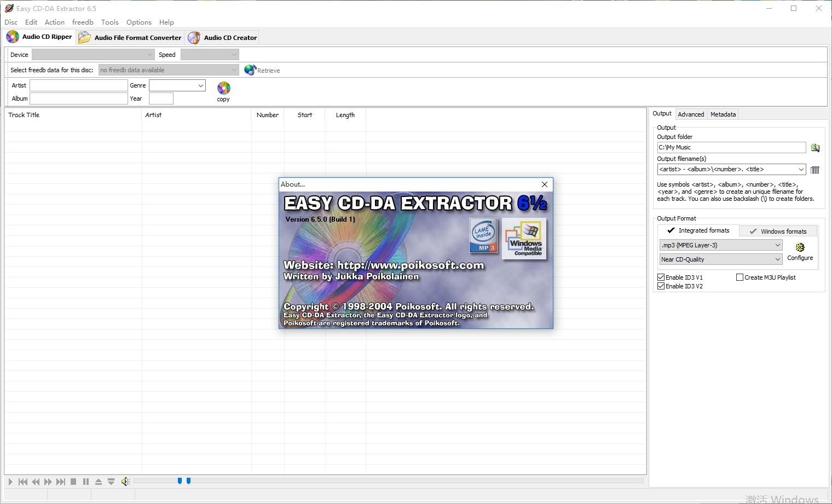
Task: Select the Audio File Format Converter icon
Action: pos(83,37)
